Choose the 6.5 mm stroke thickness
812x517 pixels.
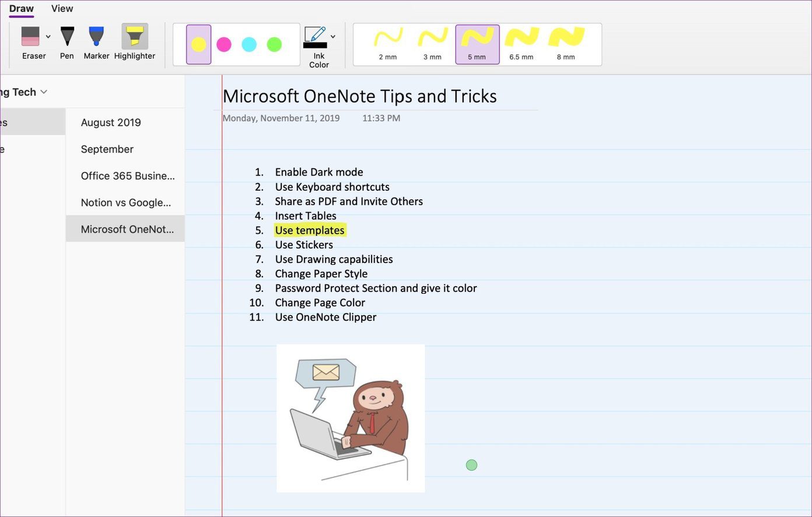tap(521, 44)
